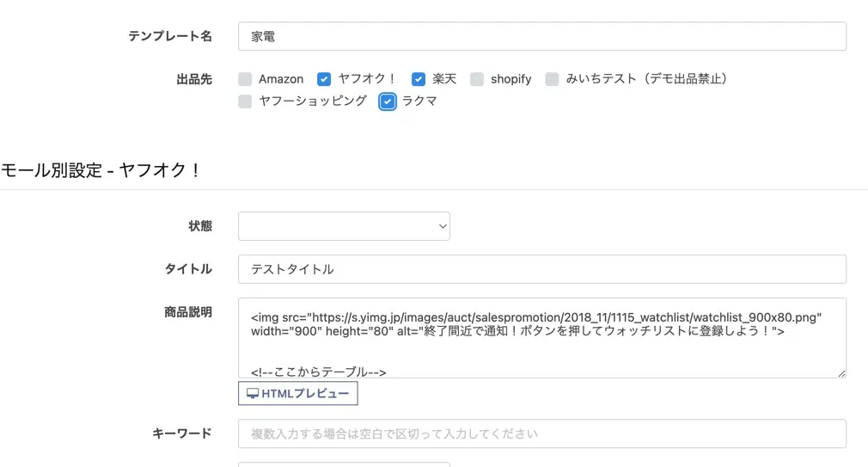The image size is (868, 467).
Task: Click the monitor icon on HTMLプレビュー button
Action: coord(253,394)
